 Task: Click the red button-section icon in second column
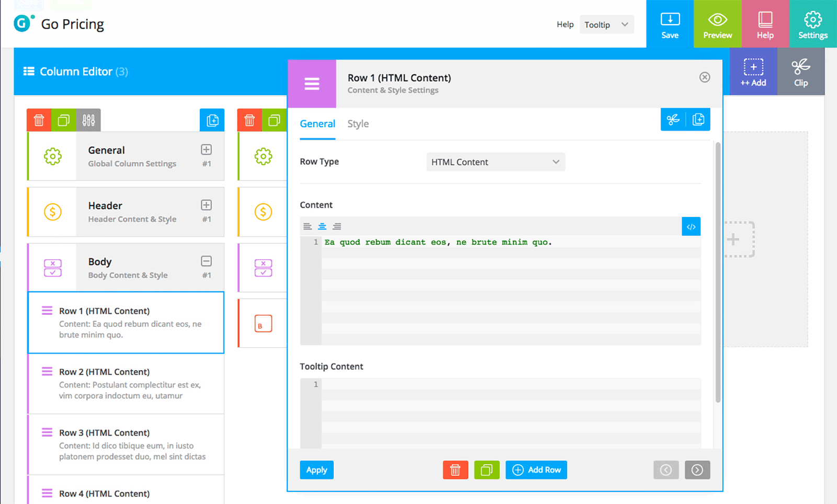click(263, 324)
